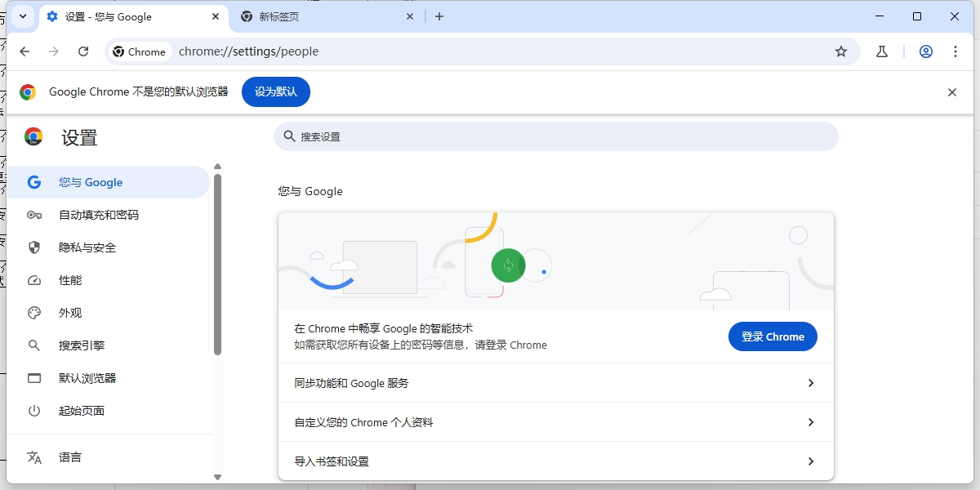The width and height of the screenshot is (980, 490).
Task: Click the 设为默认 button
Action: point(275,91)
